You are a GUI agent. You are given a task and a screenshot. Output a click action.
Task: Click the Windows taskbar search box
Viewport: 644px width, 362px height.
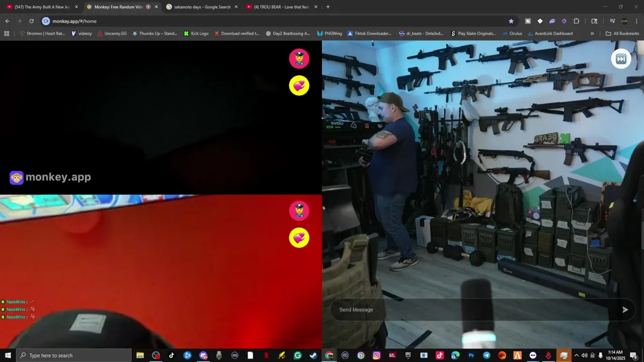tap(74, 355)
